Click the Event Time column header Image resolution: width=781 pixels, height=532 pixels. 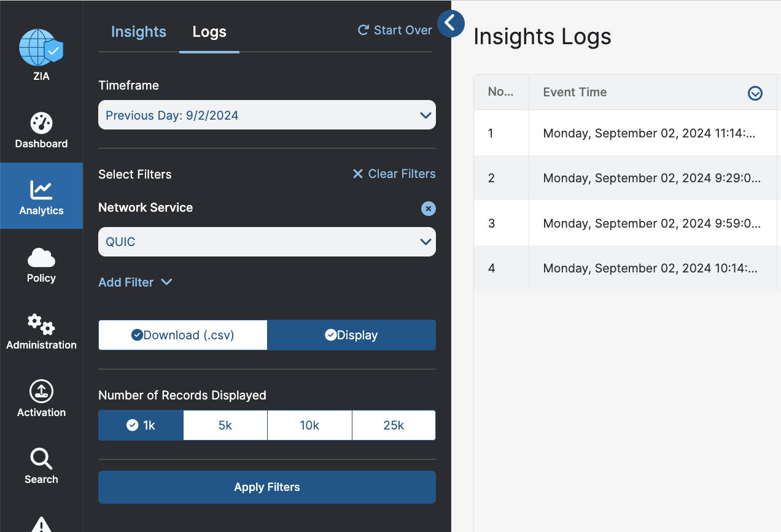[653, 93]
